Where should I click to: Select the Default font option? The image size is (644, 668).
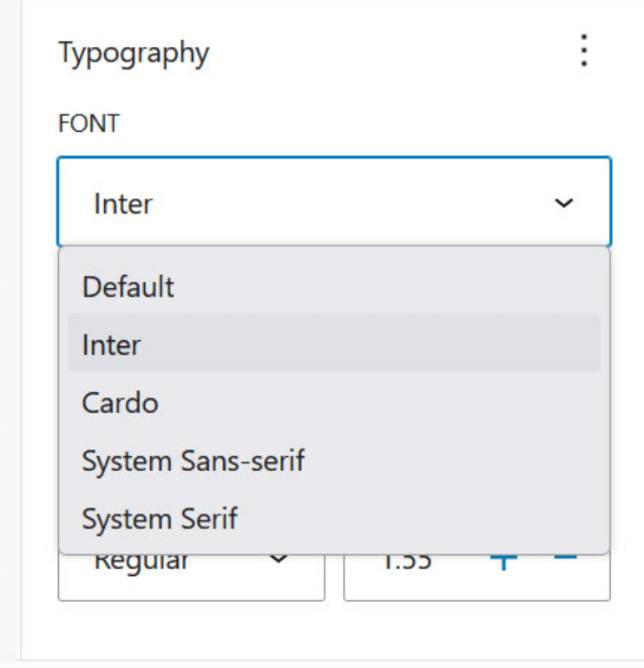tap(334, 286)
